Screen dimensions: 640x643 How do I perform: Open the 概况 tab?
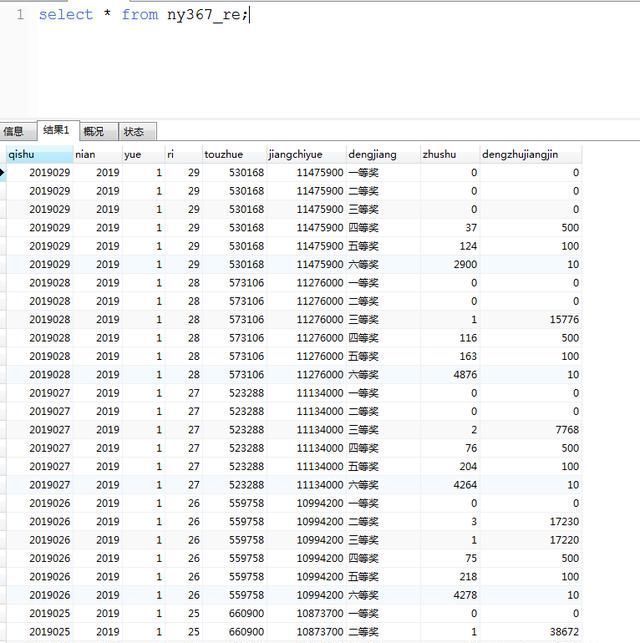pos(94,131)
